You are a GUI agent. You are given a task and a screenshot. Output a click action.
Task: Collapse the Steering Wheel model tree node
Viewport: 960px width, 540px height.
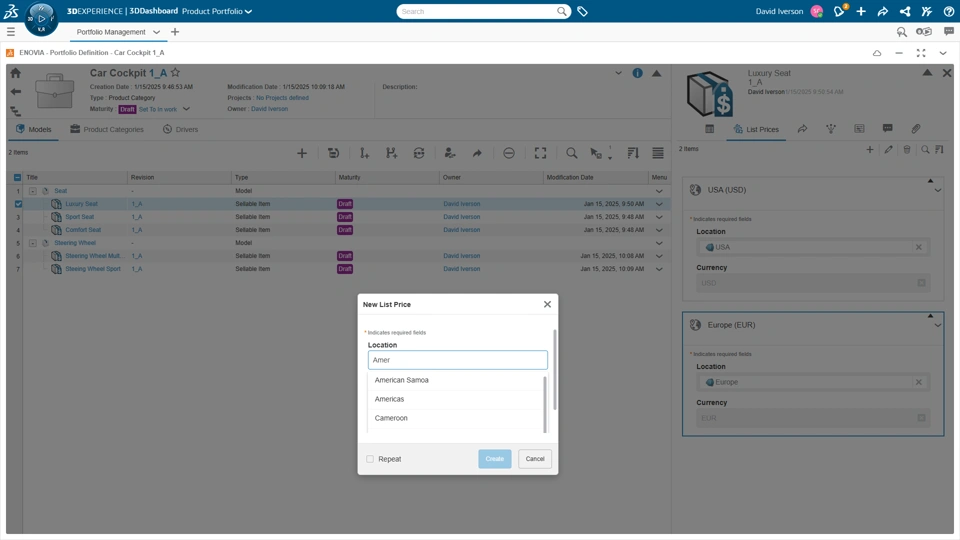(32, 243)
